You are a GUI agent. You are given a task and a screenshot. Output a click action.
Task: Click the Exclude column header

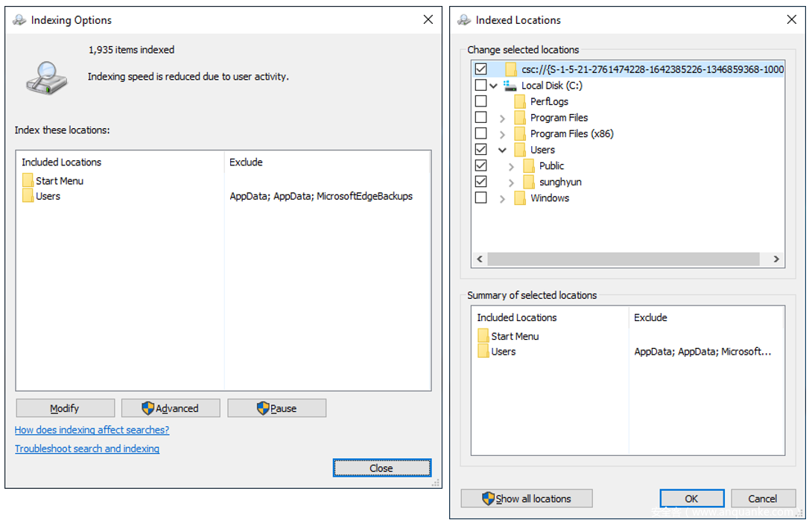point(246,162)
